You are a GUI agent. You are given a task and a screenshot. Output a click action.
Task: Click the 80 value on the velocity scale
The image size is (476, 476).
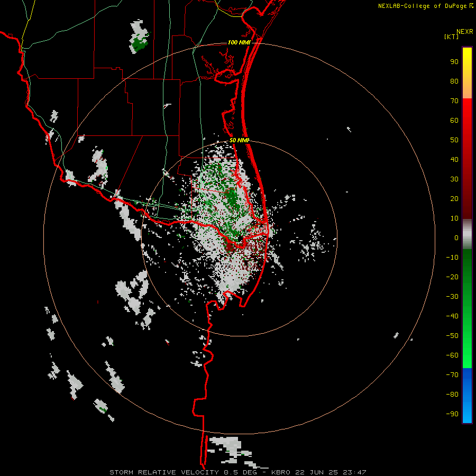pyautogui.click(x=454, y=81)
